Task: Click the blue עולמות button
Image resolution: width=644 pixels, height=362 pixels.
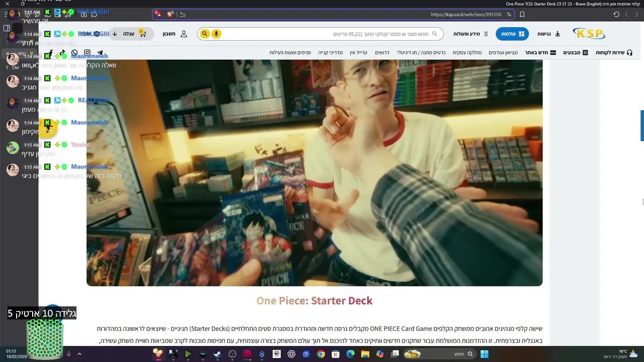Action: click(x=512, y=34)
